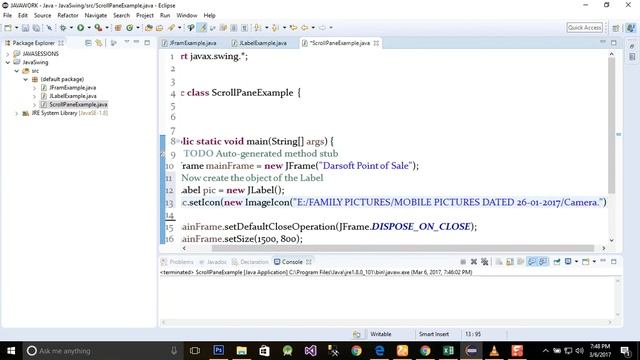Click the Save All toolbar icon

click(x=36, y=28)
